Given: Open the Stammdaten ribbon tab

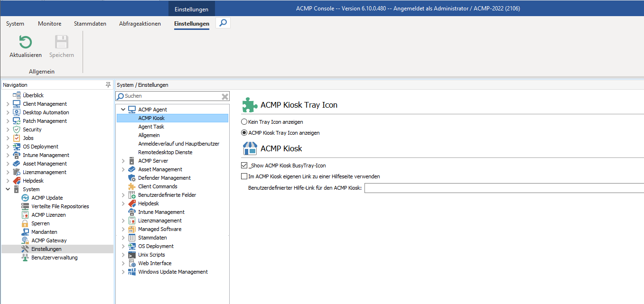Looking at the screenshot, I should (90, 24).
